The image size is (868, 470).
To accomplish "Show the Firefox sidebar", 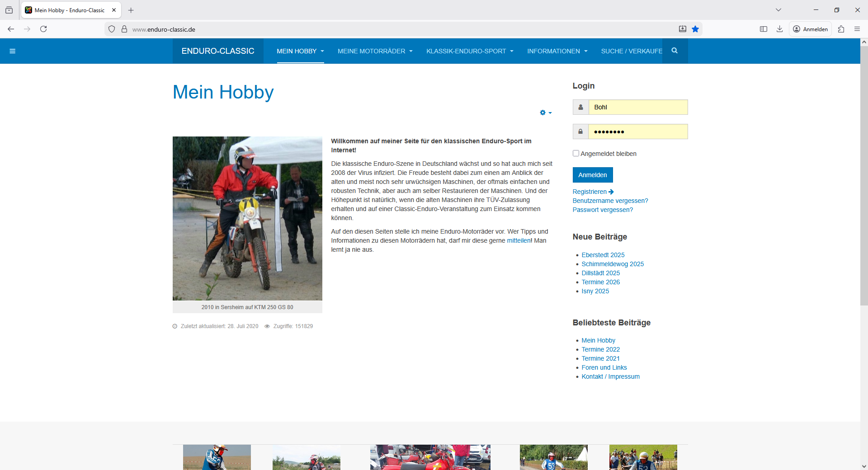I will click(764, 29).
